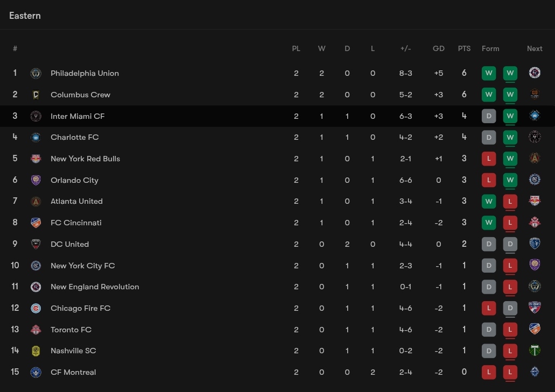Image resolution: width=555 pixels, height=392 pixels.
Task: Click the Orlando City team crest
Action: [x=36, y=180]
